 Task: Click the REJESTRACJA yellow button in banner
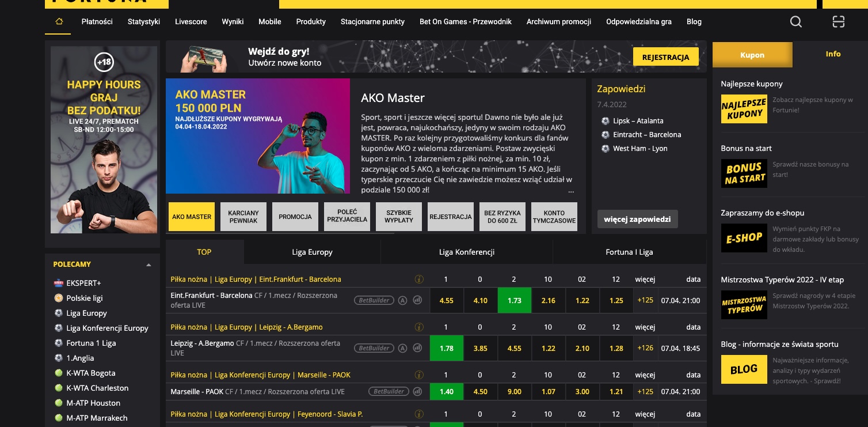(666, 58)
